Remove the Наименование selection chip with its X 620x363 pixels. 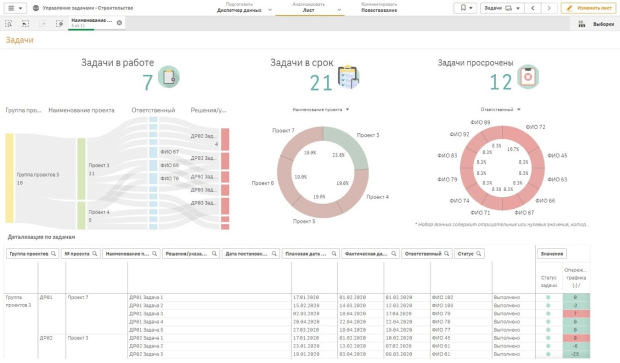pos(119,23)
